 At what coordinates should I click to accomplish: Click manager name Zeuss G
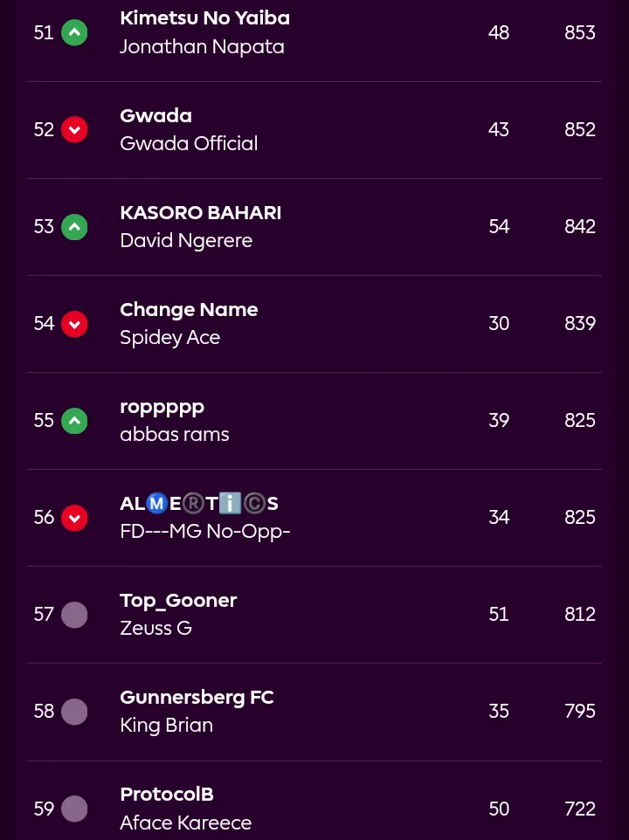pos(156,629)
